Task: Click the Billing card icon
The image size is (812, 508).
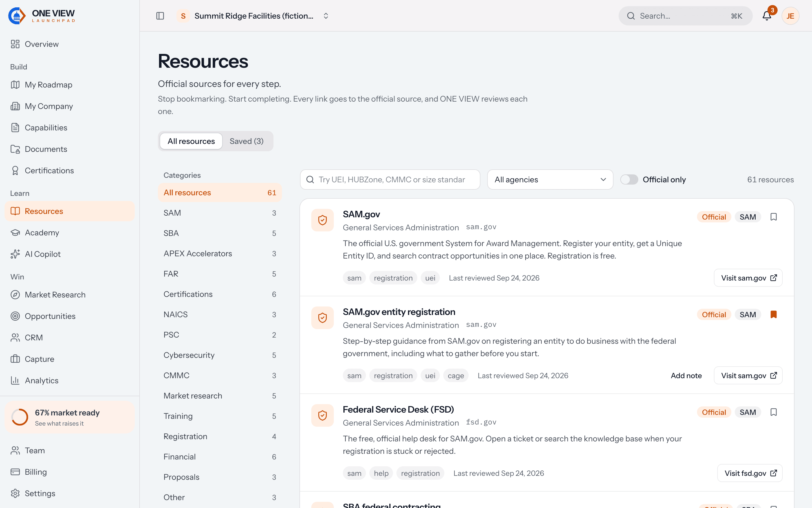Action: coord(15,472)
